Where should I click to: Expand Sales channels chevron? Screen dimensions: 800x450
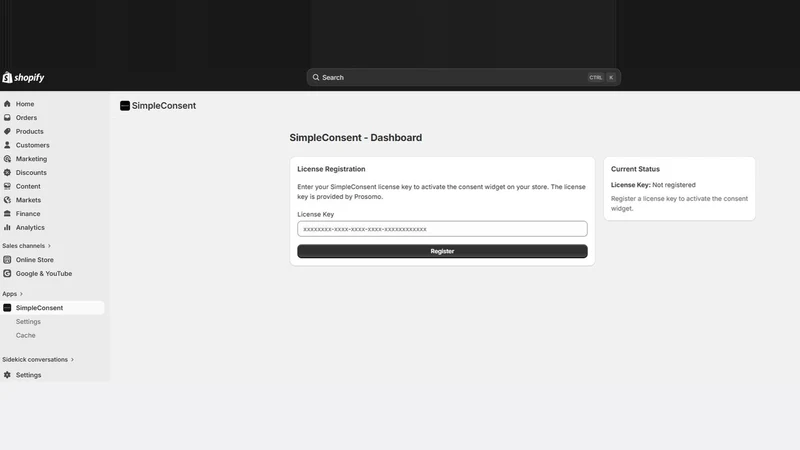[x=49, y=246]
